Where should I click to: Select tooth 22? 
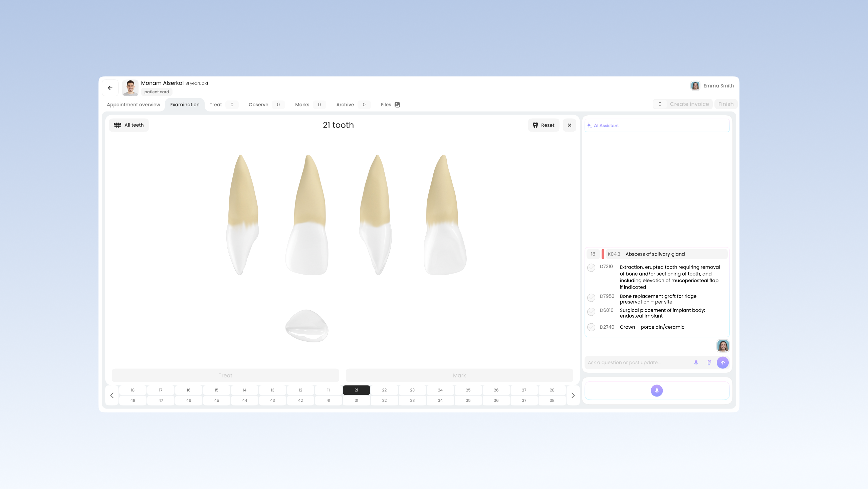coord(385,390)
